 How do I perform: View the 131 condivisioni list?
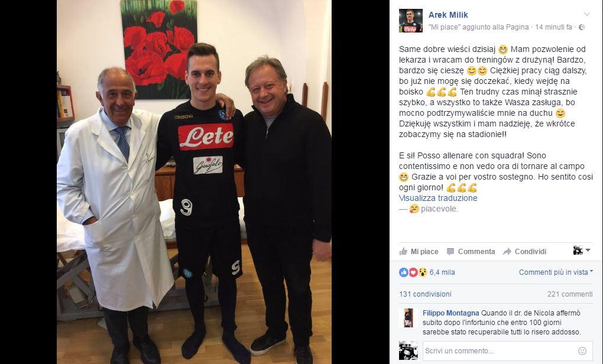click(x=425, y=294)
